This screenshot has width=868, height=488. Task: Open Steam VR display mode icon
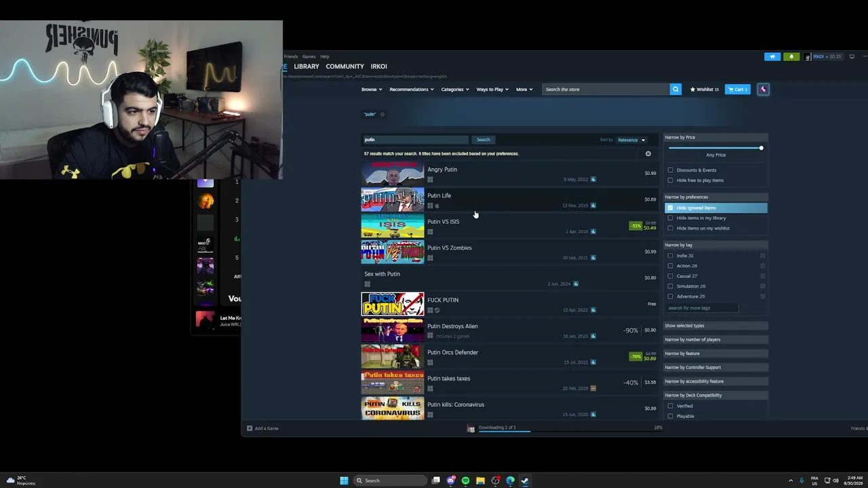point(852,57)
